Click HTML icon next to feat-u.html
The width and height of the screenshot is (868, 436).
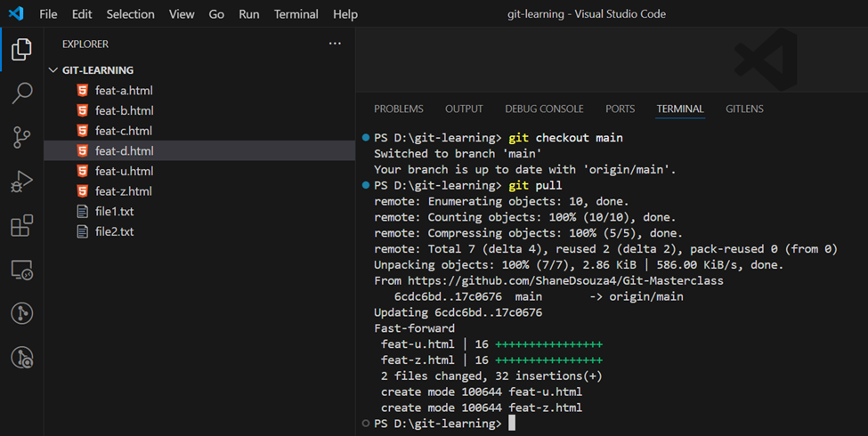(x=83, y=171)
